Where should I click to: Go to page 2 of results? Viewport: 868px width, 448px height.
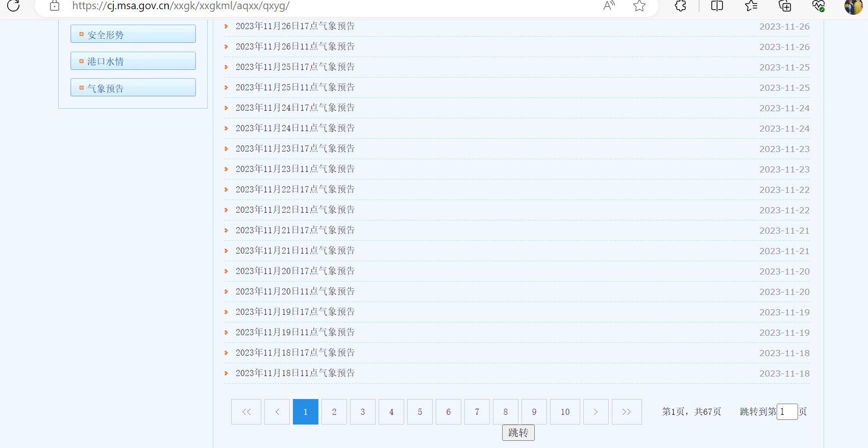334,412
